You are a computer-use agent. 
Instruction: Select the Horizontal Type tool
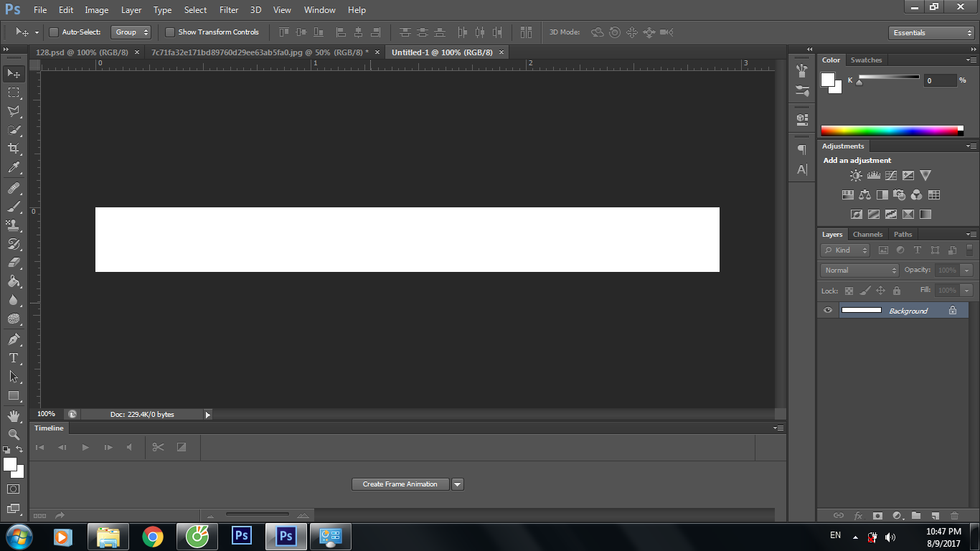[x=13, y=357]
